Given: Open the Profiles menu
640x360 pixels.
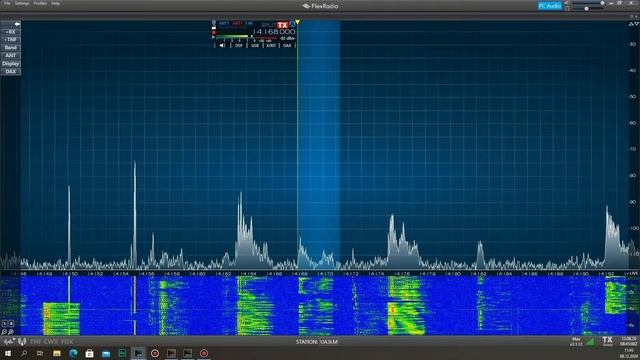Looking at the screenshot, I should point(40,3).
